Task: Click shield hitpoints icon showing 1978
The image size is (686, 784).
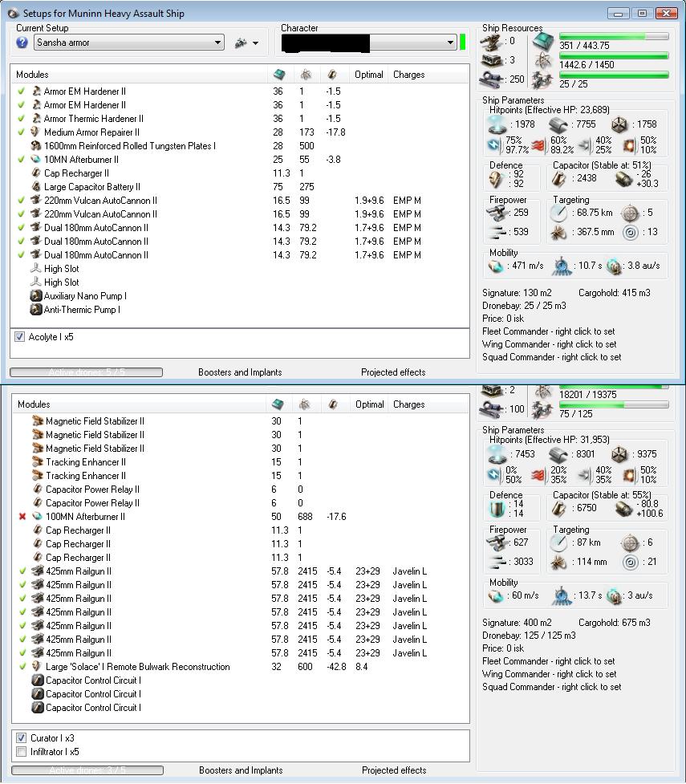Action: (x=497, y=124)
